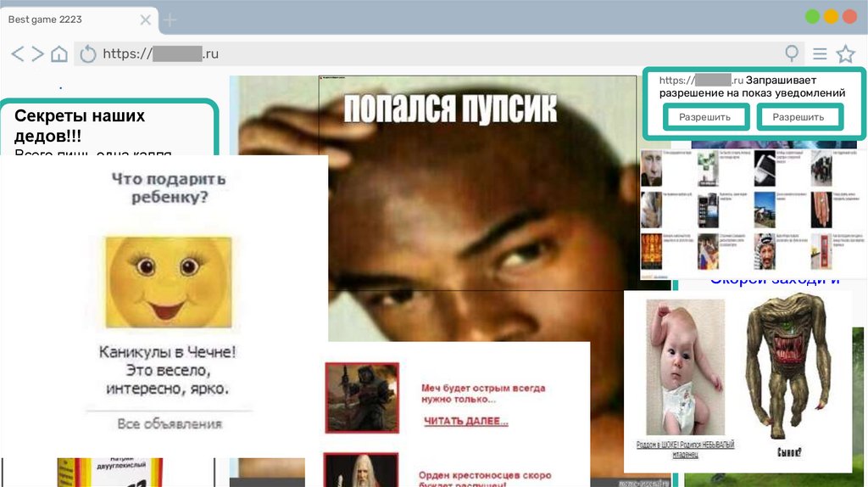Open the hamburger menu icon
This screenshot has width=868, height=487.
click(x=820, y=54)
